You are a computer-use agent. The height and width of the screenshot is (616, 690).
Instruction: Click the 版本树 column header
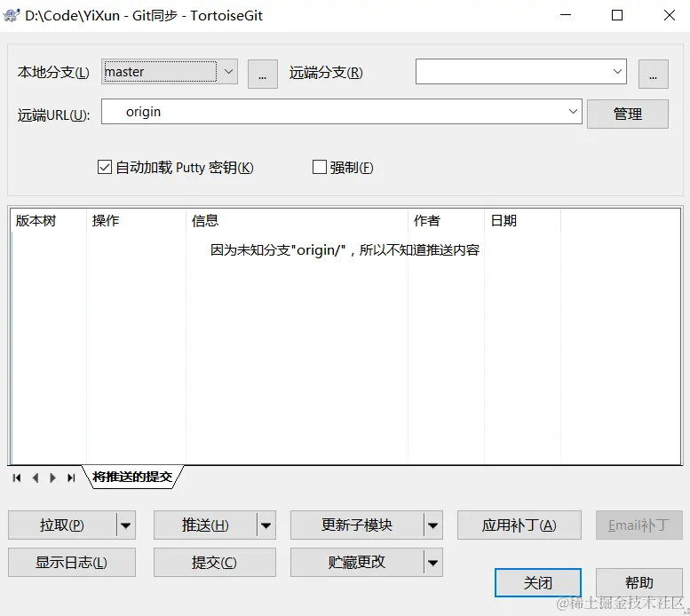[49, 220]
